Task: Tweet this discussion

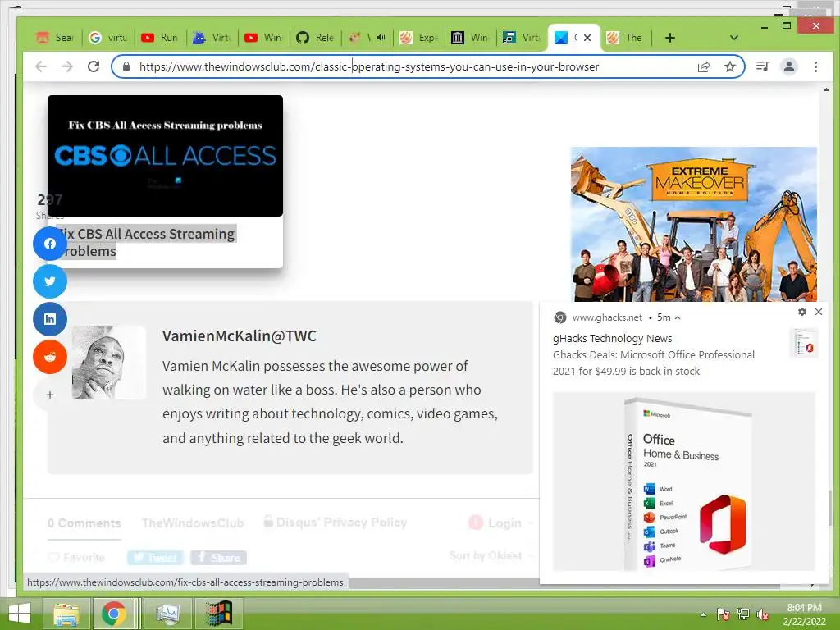Action: point(155,558)
